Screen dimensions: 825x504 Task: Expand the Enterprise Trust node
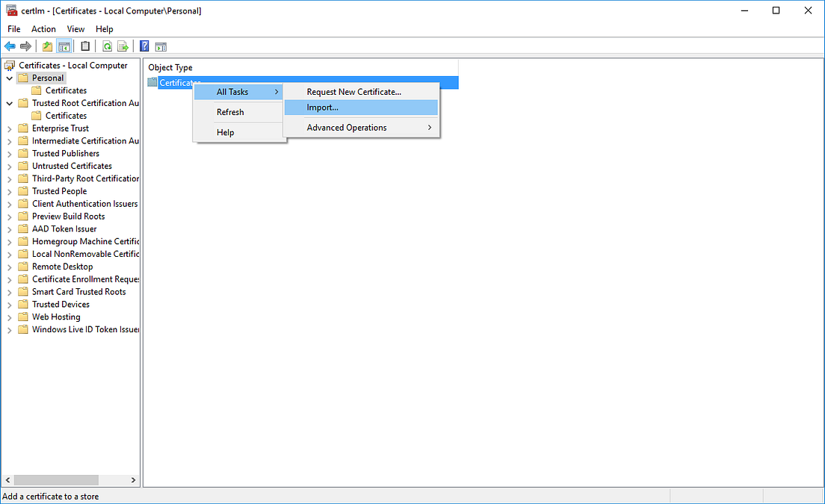tap(9, 128)
